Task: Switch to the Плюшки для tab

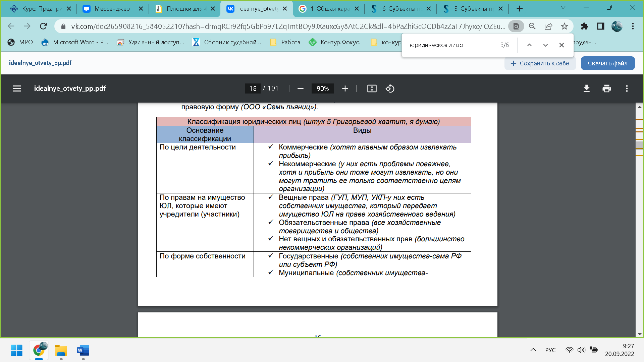Action: click(185, 9)
